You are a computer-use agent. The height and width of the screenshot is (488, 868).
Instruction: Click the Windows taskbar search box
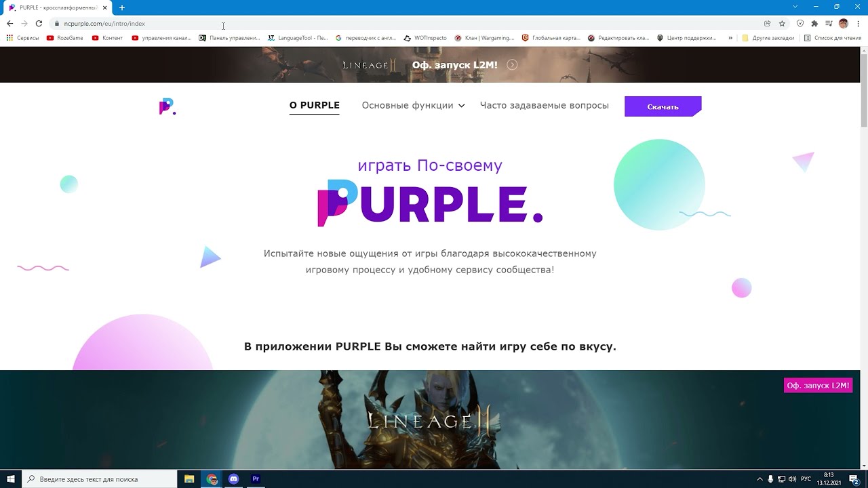tap(99, 479)
